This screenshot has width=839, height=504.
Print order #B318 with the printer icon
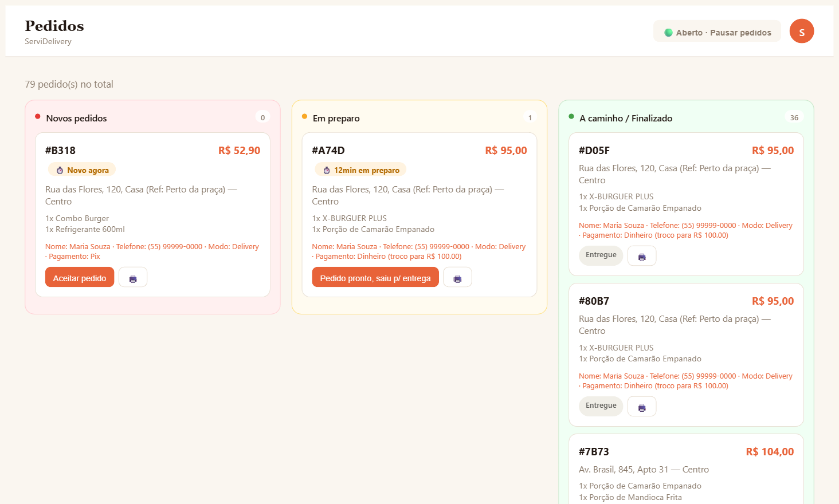point(133,277)
